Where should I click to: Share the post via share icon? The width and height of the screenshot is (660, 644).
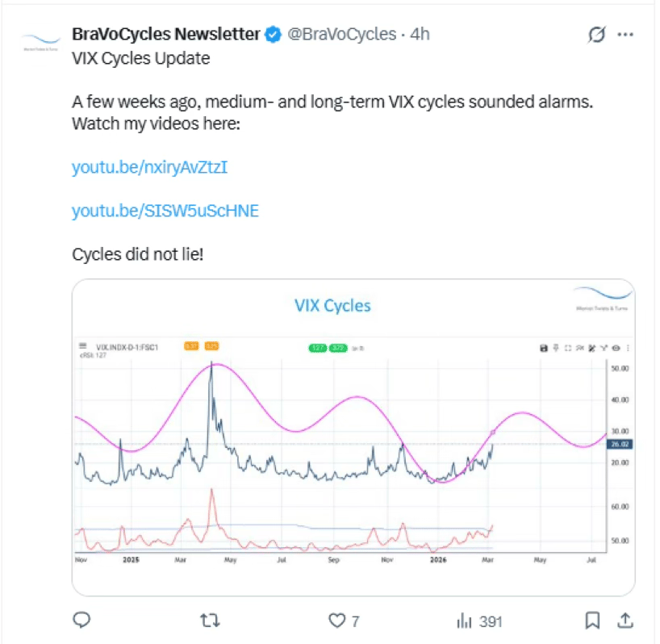pyautogui.click(x=624, y=621)
